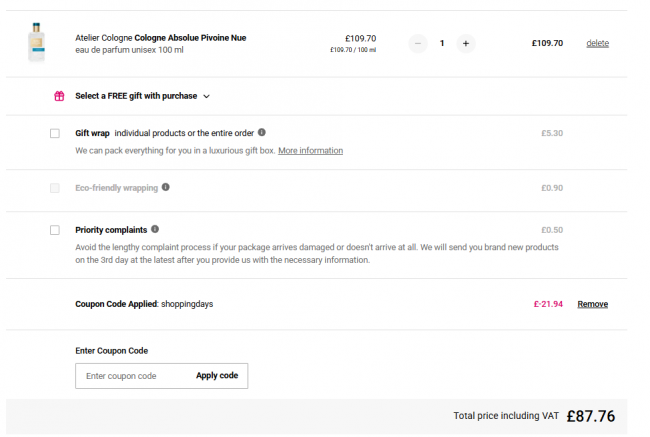650x437 pixels.
Task: Open Priority complaints info icon
Action: pyautogui.click(x=155, y=229)
